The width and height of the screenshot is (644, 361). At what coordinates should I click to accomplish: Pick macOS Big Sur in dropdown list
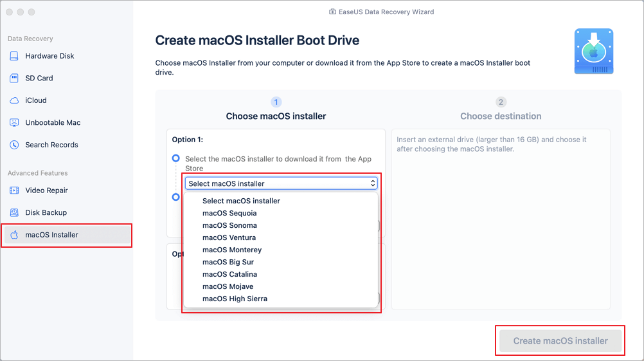coord(228,262)
